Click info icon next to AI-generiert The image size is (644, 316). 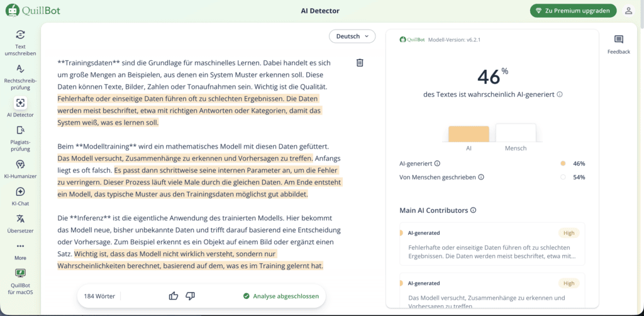[x=438, y=164]
